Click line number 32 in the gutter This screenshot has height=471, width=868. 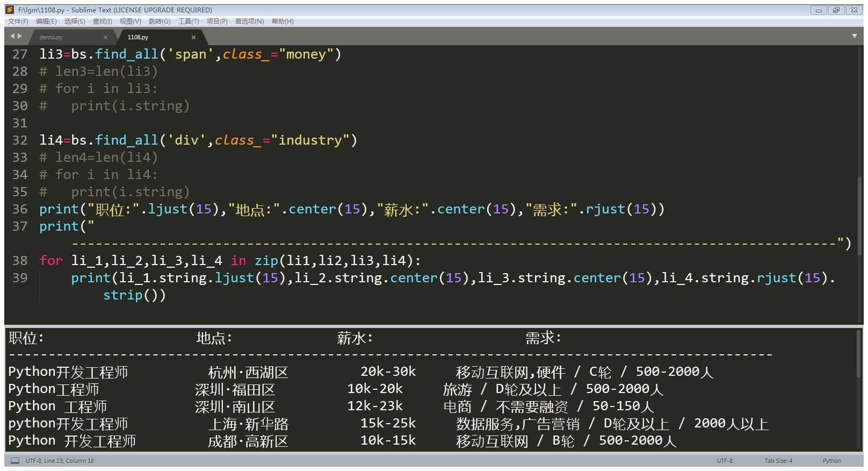point(20,140)
